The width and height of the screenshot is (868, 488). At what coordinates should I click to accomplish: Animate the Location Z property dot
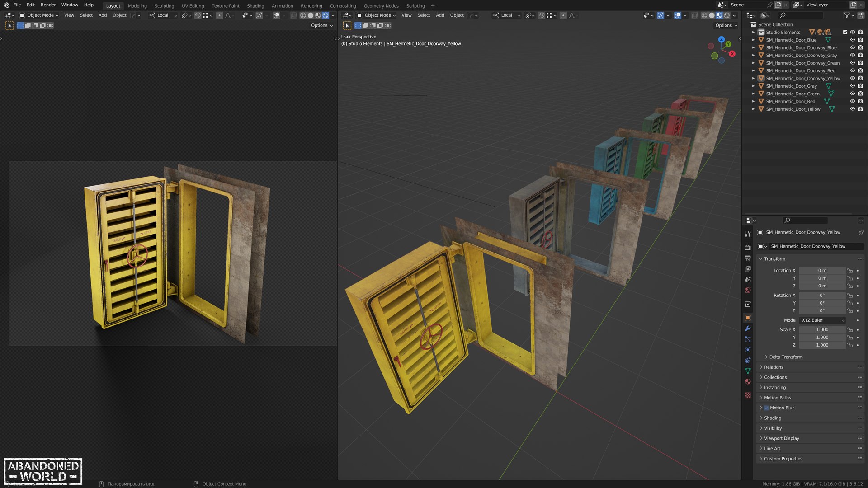pyautogui.click(x=858, y=286)
